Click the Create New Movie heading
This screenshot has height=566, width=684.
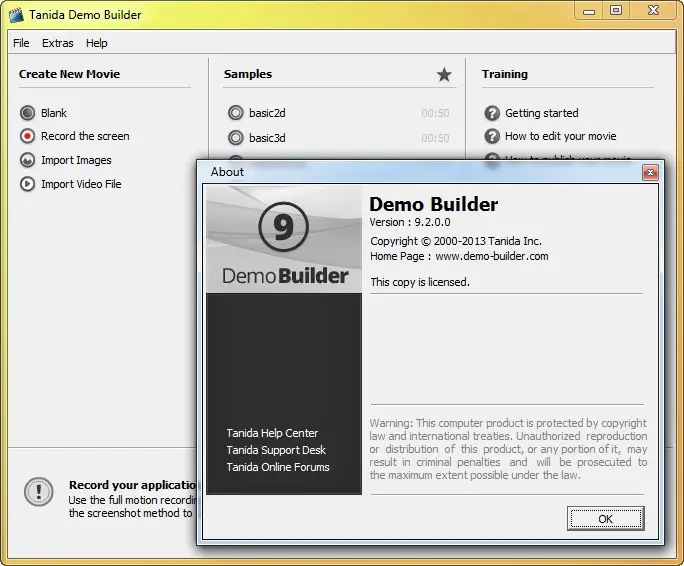69,74
